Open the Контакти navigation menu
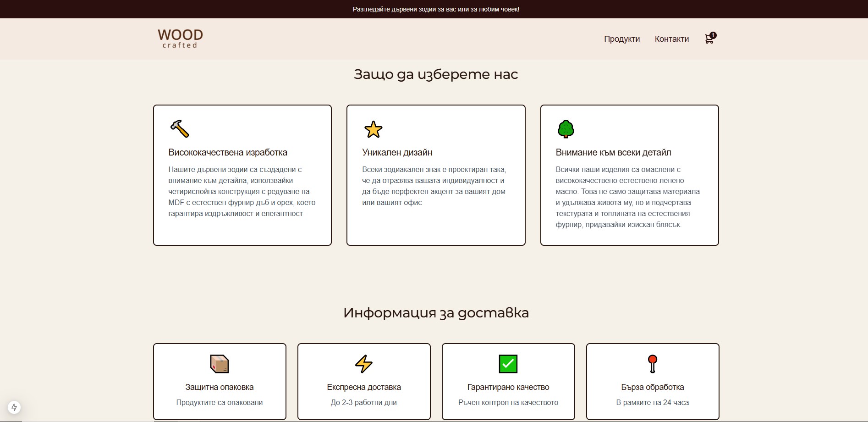Screen dimensions: 868x422 (672, 39)
